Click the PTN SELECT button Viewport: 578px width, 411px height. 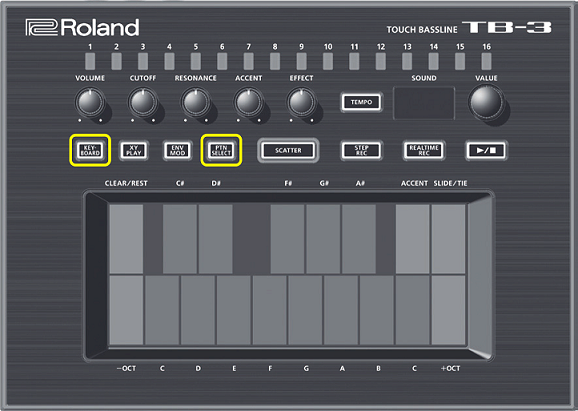(221, 150)
